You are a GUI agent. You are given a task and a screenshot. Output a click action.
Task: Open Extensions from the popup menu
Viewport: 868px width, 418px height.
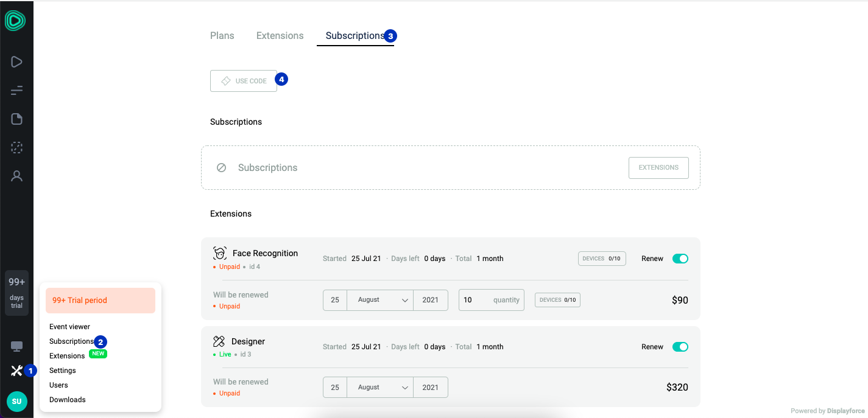point(67,356)
